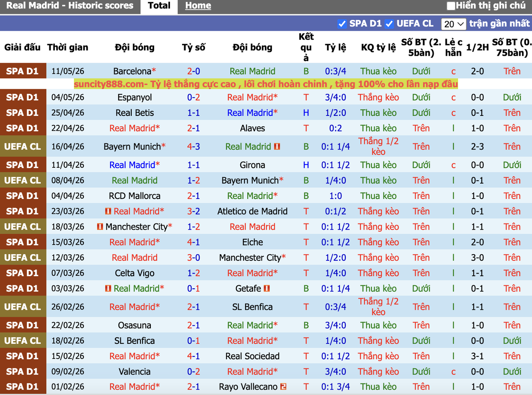The width and height of the screenshot is (532, 395).
Task: Open the Real Betis team link
Action: pyautogui.click(x=135, y=113)
